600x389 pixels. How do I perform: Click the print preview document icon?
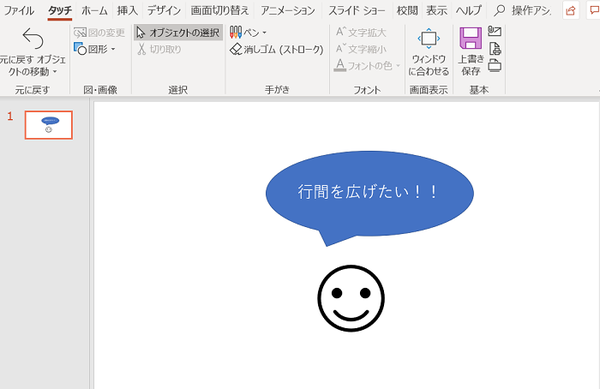[495, 49]
